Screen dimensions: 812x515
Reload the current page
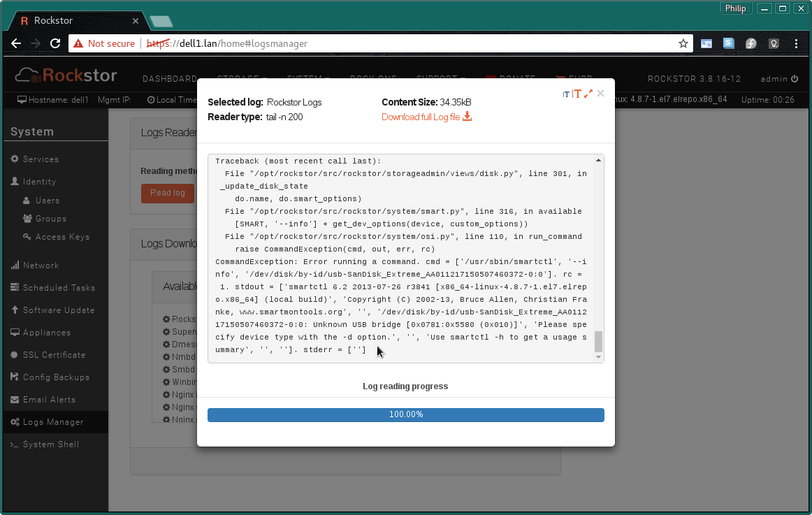coord(55,43)
